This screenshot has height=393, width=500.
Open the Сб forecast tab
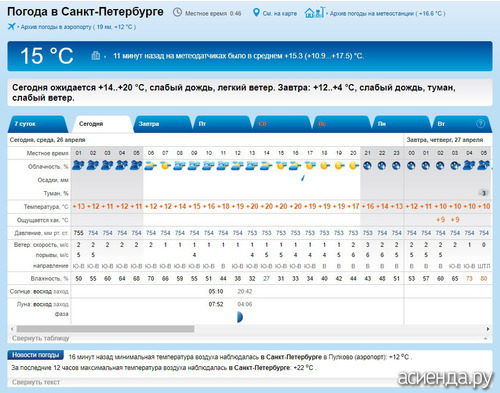282,124
